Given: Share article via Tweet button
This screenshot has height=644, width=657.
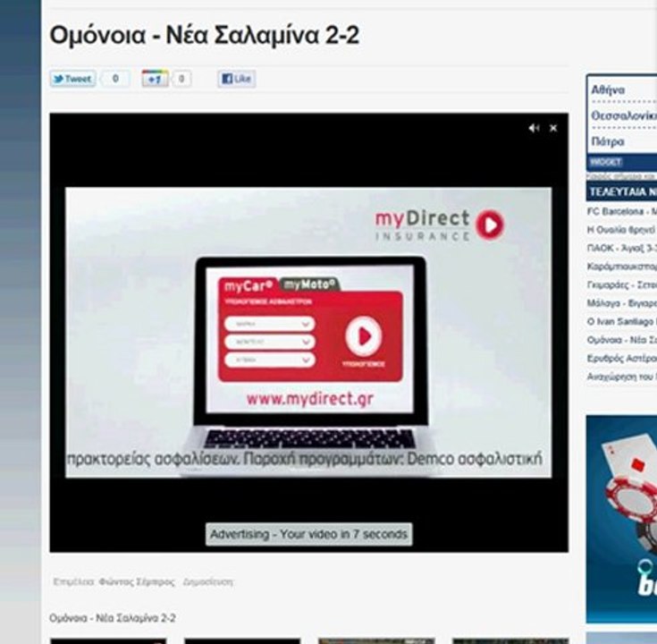Looking at the screenshot, I should point(72,79).
